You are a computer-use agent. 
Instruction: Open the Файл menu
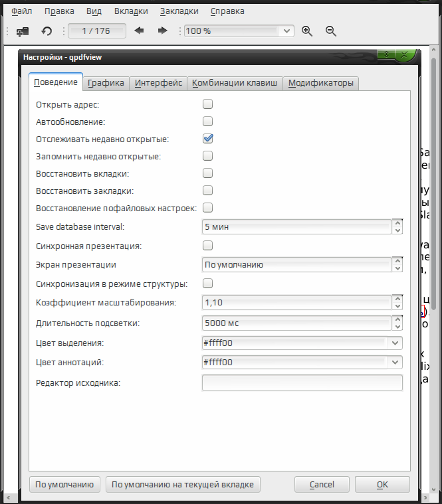coord(21,11)
